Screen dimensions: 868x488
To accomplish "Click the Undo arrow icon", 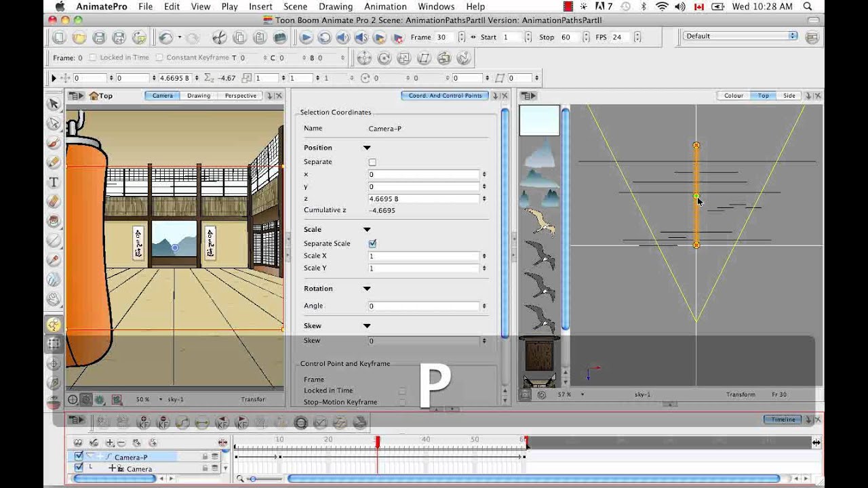I will 165,37.
